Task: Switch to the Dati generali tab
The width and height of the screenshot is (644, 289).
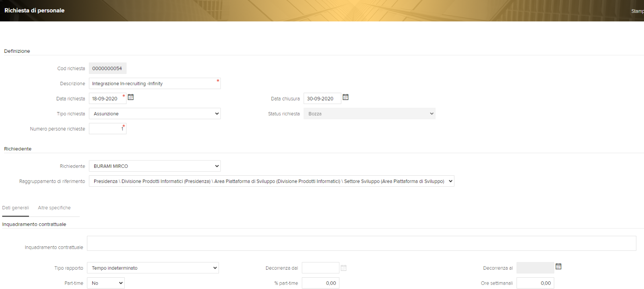Action: point(15,208)
